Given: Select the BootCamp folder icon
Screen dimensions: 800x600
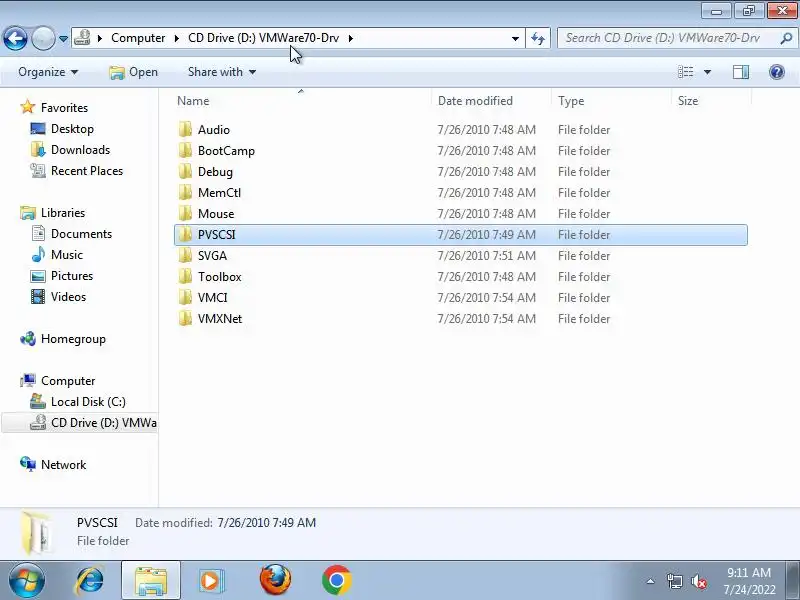Looking at the screenshot, I should pyautogui.click(x=186, y=151).
